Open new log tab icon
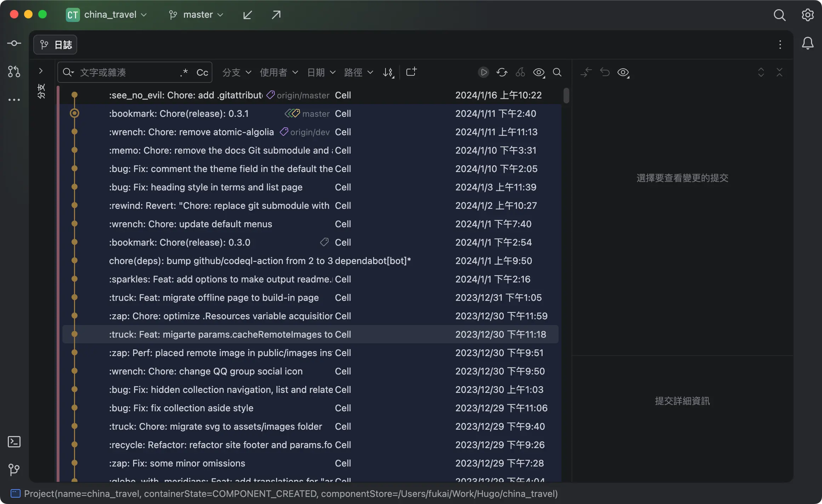The height and width of the screenshot is (504, 822). click(411, 72)
